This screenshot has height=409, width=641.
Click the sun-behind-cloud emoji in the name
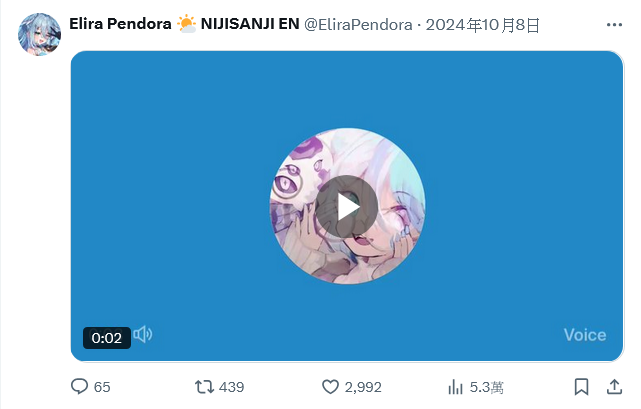coord(186,24)
